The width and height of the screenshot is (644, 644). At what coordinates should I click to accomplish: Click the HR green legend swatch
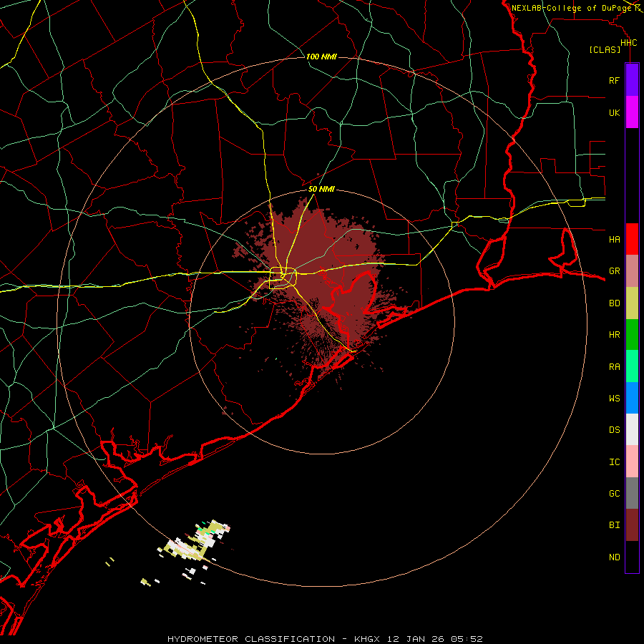point(632,335)
